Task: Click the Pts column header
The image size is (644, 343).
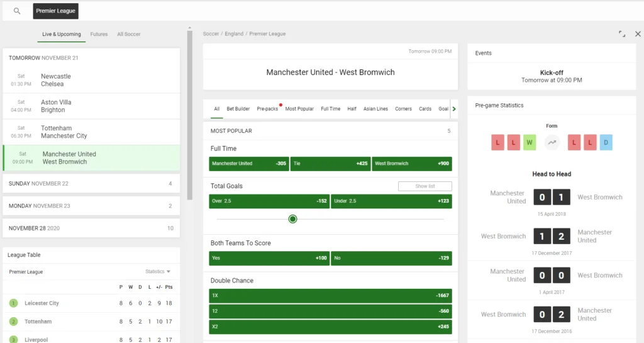Action: tap(169, 287)
